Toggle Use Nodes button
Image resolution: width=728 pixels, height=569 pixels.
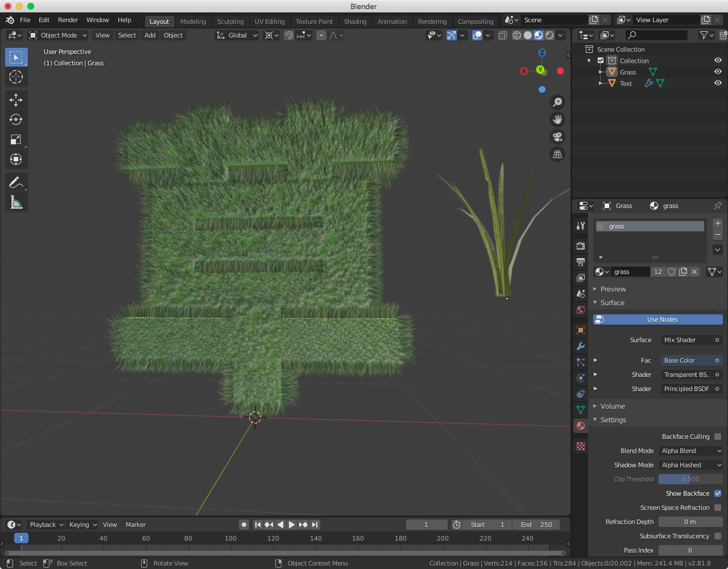658,319
